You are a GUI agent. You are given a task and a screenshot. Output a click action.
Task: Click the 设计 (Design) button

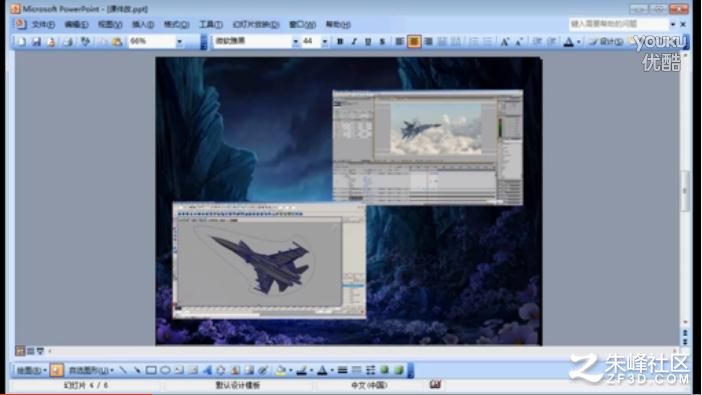[x=606, y=42]
